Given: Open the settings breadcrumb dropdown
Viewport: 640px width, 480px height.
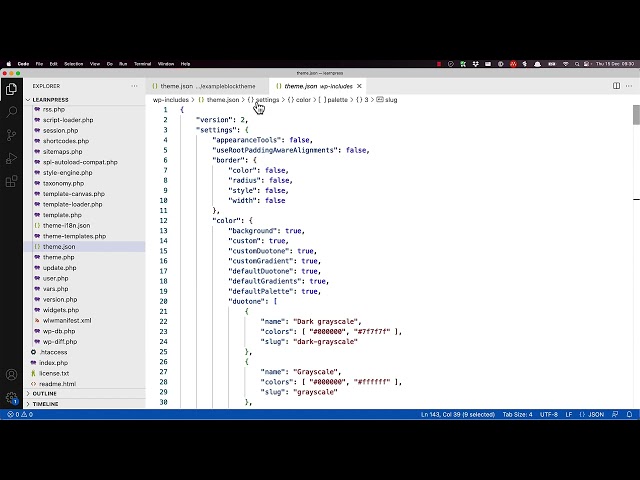Looking at the screenshot, I should tap(264, 100).
